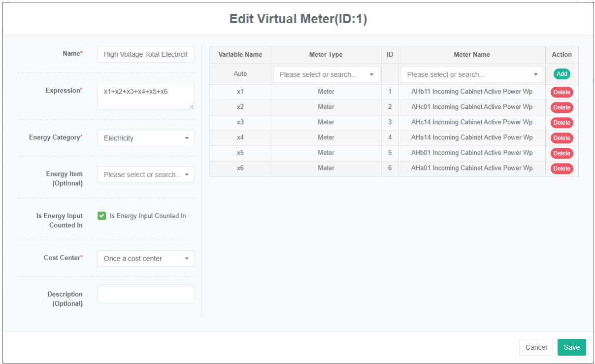Focus the Name input field
595x364 pixels.
[x=146, y=55]
